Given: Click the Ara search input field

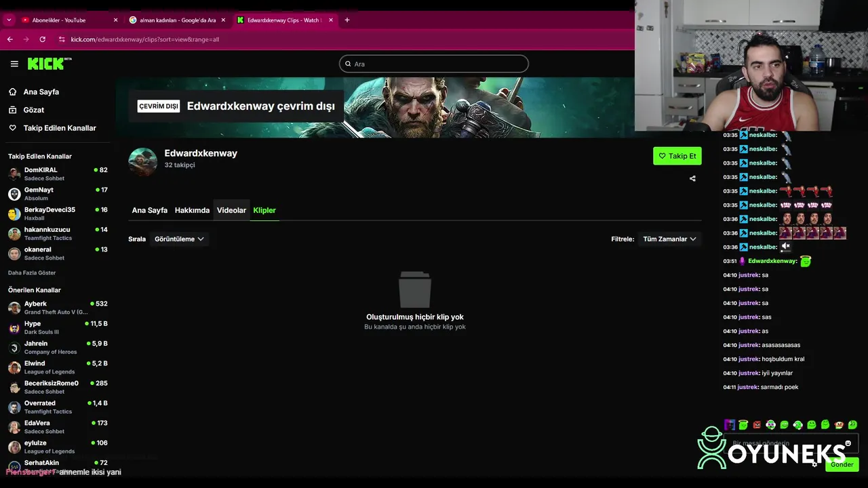Looking at the screenshot, I should click(434, 64).
